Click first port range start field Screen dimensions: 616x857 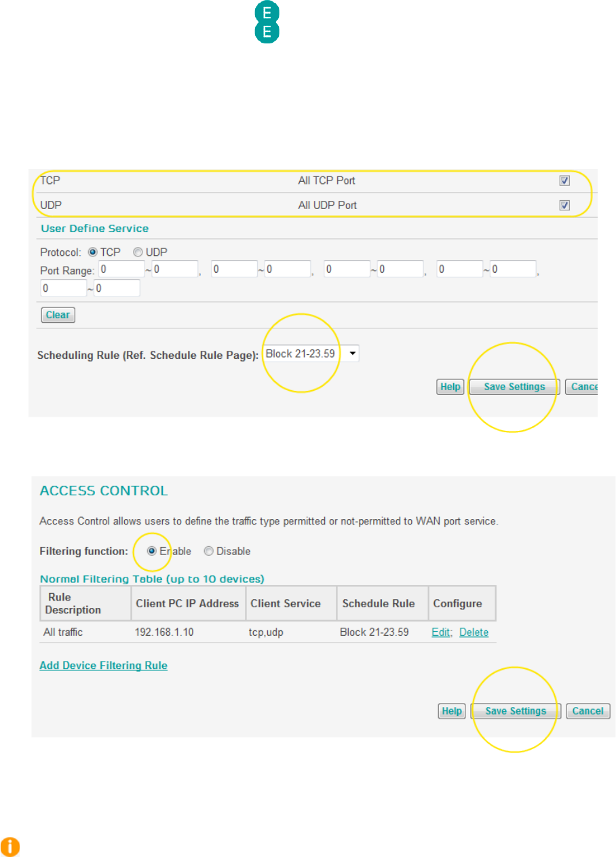point(121,269)
